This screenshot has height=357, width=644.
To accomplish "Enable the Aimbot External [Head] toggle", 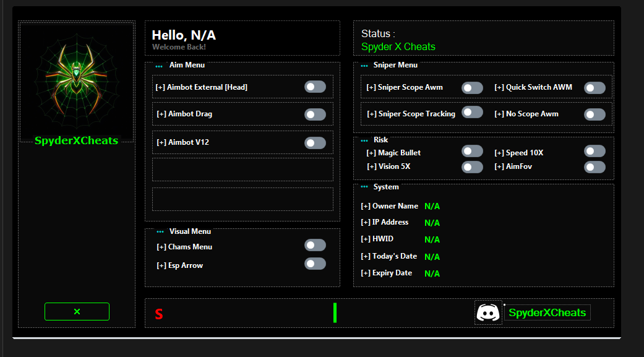I will click(x=315, y=87).
